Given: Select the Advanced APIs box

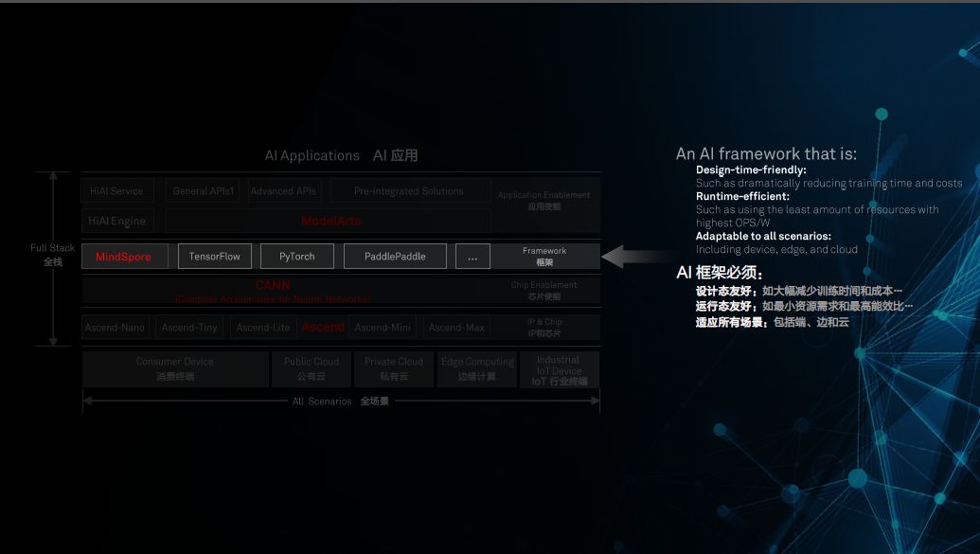Looking at the screenshot, I should tap(284, 190).
